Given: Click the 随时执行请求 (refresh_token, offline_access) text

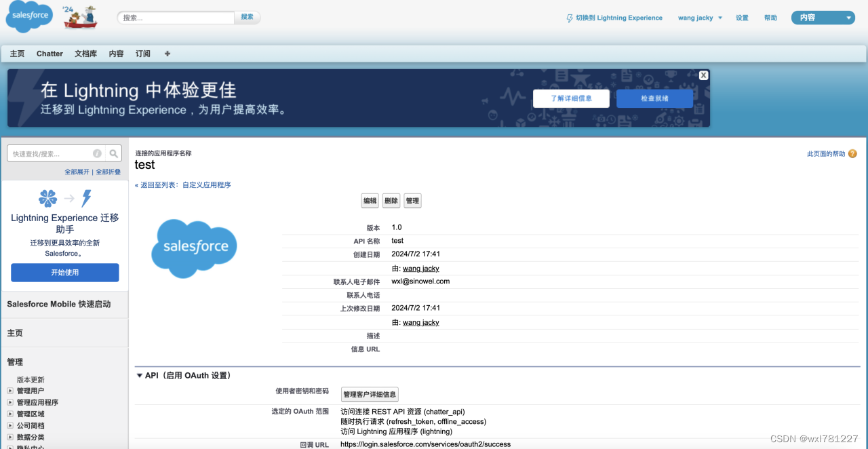Looking at the screenshot, I should click(x=413, y=421).
